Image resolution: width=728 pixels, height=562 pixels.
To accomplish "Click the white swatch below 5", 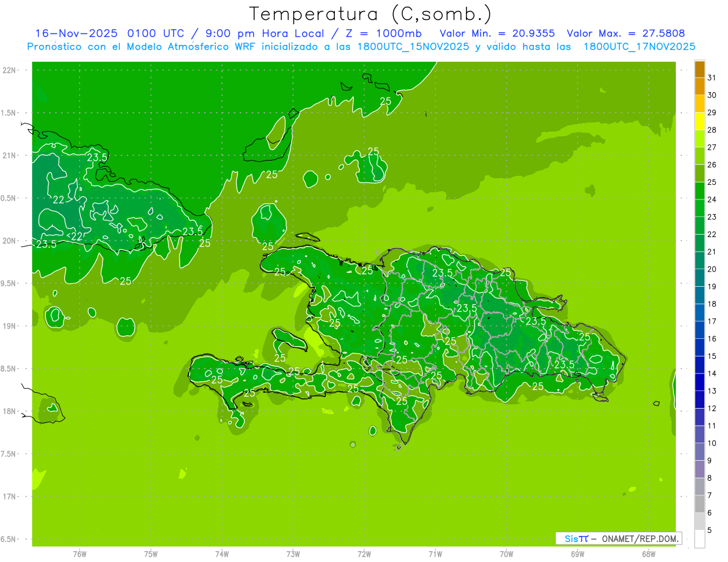I will click(x=699, y=538).
